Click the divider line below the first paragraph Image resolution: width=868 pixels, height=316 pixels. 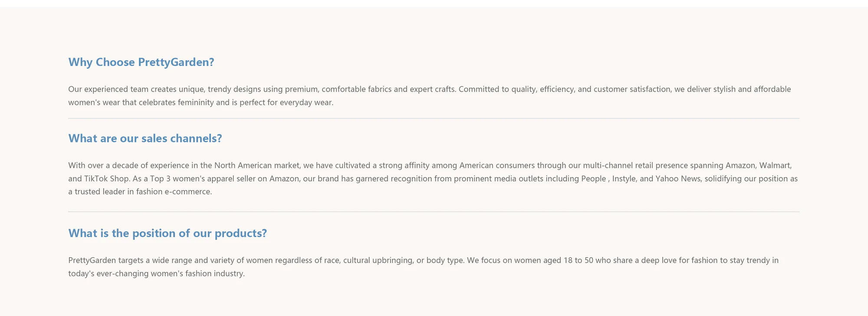[434, 118]
